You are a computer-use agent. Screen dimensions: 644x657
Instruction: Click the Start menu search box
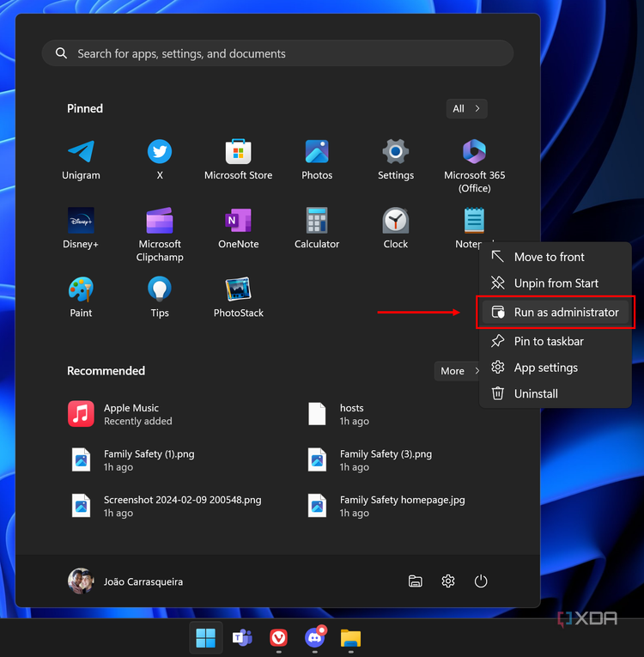coord(277,53)
